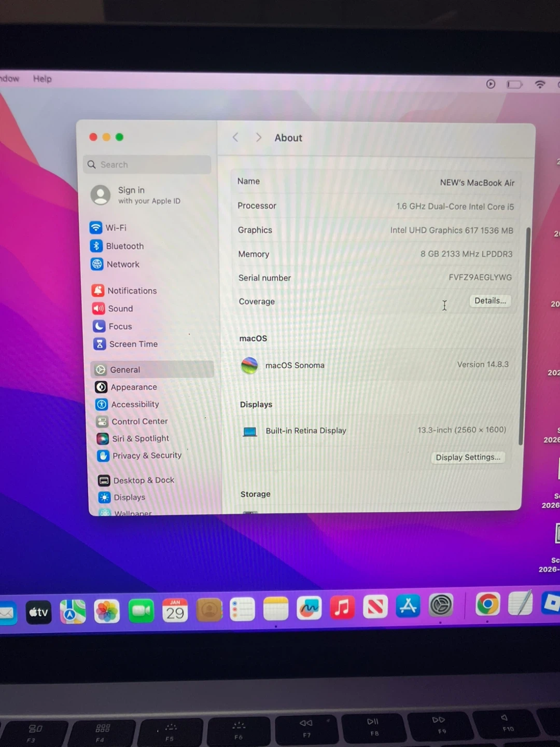
Task: Select Notifications in the sidebar
Action: [132, 290]
